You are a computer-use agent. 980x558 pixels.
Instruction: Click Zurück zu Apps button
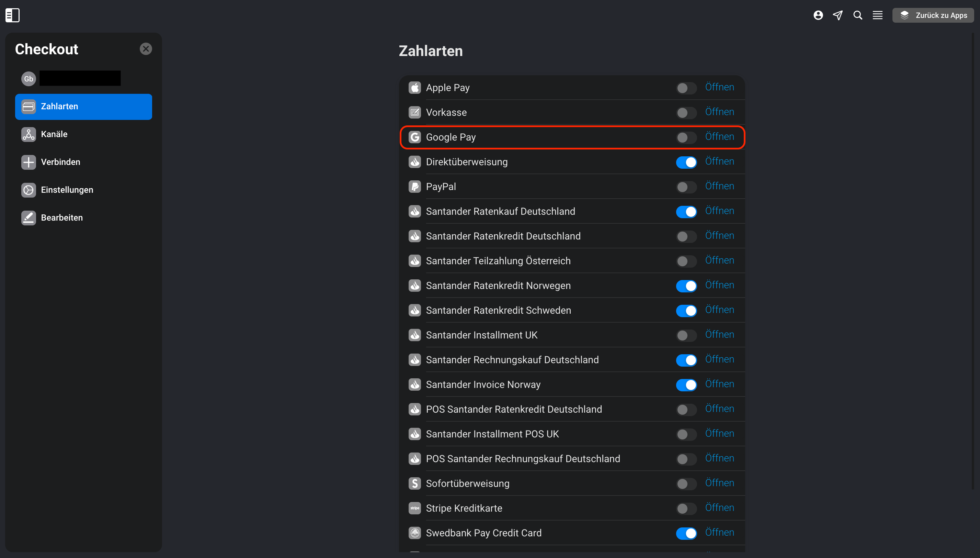point(933,15)
